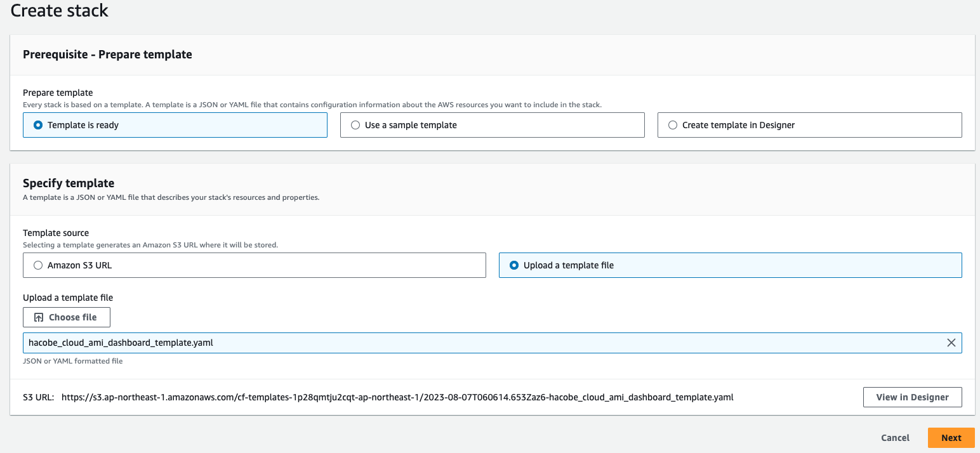980x453 pixels.
Task: Click the 'Template source' field label
Action: click(x=56, y=233)
